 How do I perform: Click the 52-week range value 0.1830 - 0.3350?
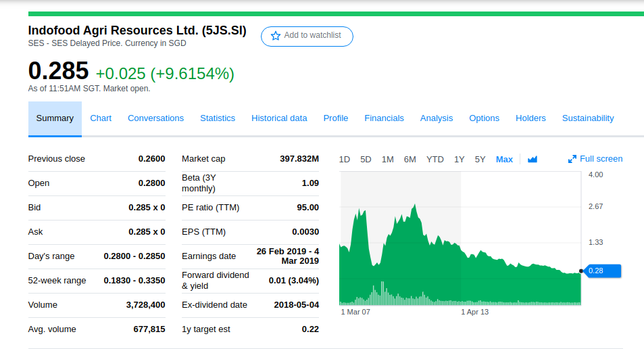134,281
